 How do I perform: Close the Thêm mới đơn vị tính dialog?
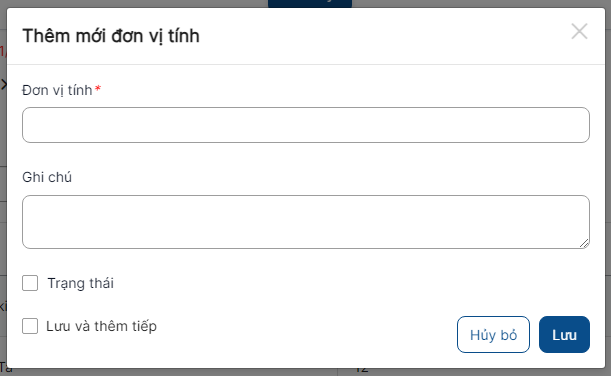click(579, 31)
